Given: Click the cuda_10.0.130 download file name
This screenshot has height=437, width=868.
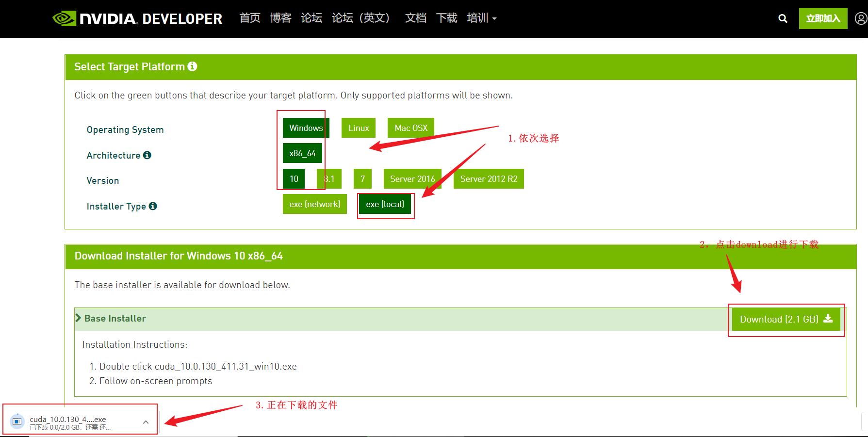Looking at the screenshot, I should (x=68, y=419).
